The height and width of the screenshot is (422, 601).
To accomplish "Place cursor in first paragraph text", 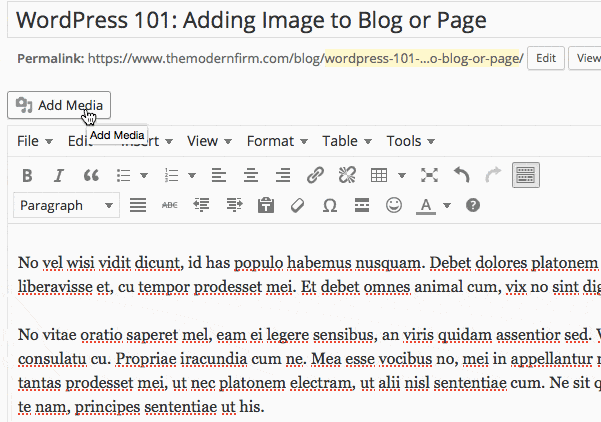I will coord(309,274).
